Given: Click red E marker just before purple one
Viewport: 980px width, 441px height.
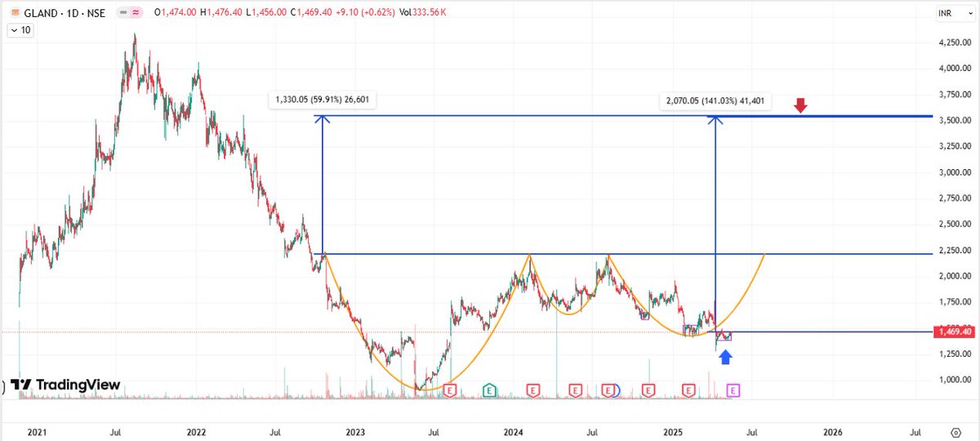Looking at the screenshot, I should [x=688, y=390].
